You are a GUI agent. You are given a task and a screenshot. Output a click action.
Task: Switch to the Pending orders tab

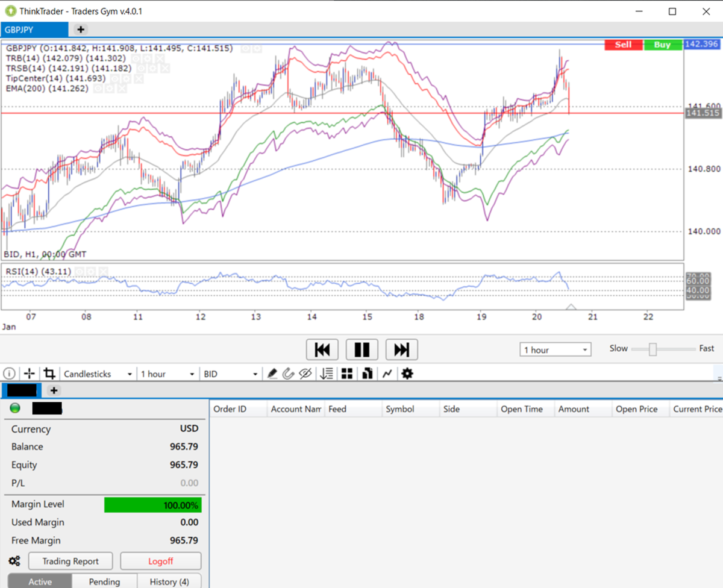104,581
